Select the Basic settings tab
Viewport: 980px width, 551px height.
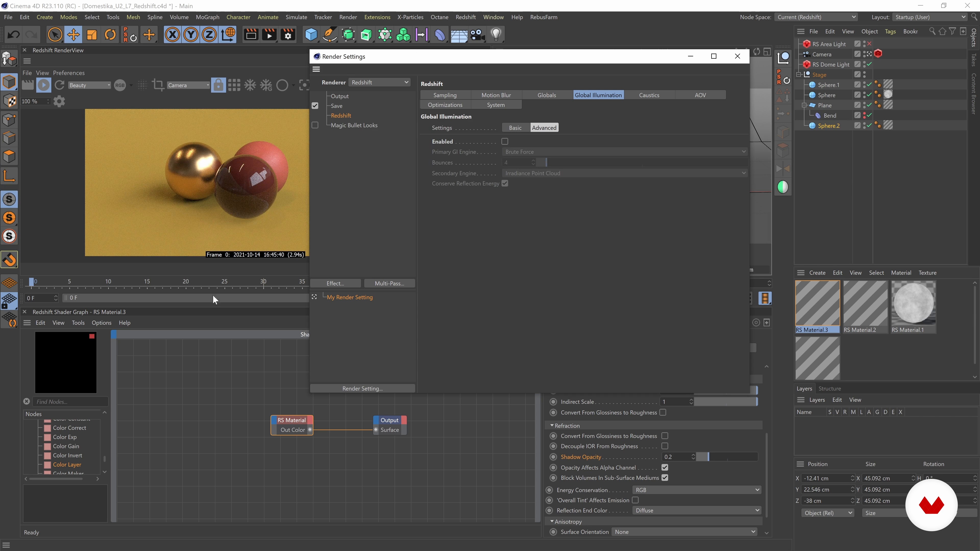(x=516, y=128)
